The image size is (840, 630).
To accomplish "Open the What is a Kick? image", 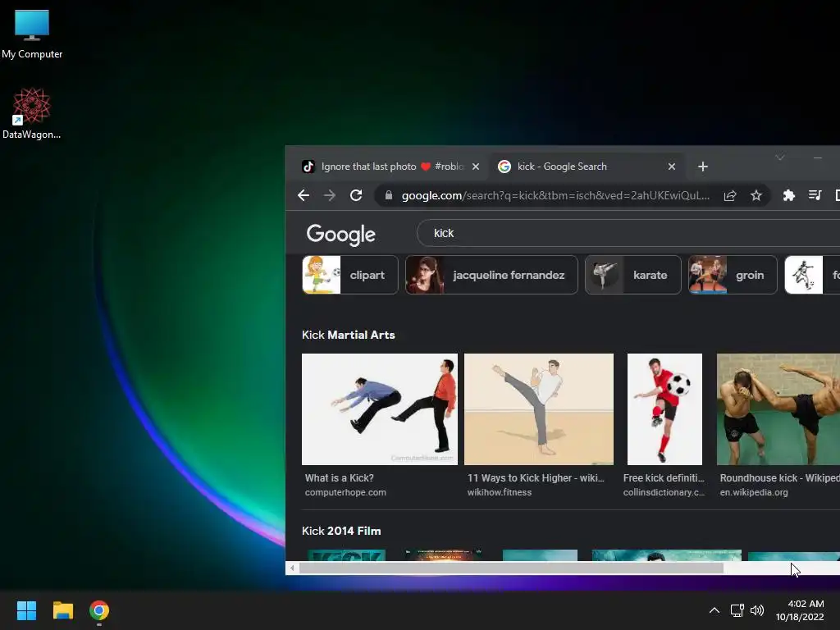I will [380, 409].
